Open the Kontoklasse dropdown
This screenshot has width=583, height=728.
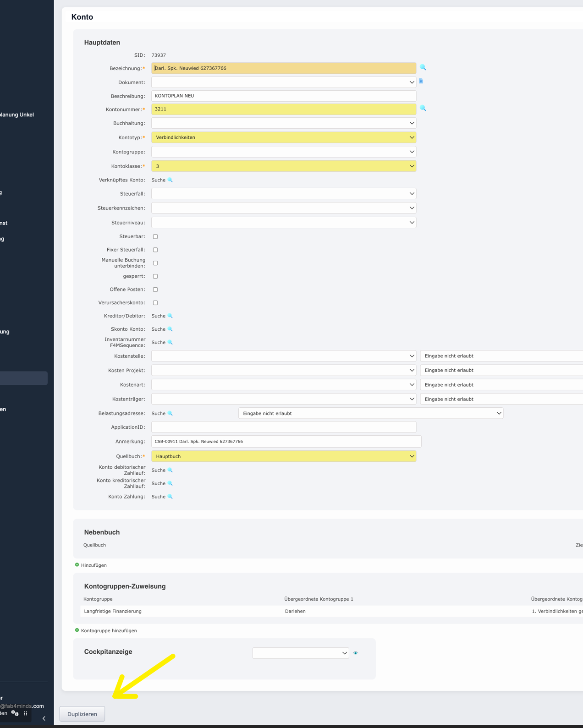pyautogui.click(x=283, y=166)
